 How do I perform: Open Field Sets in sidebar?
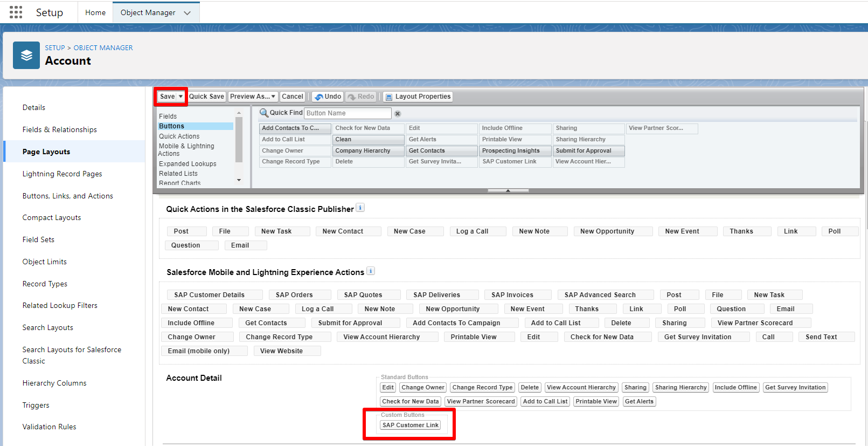coord(38,239)
